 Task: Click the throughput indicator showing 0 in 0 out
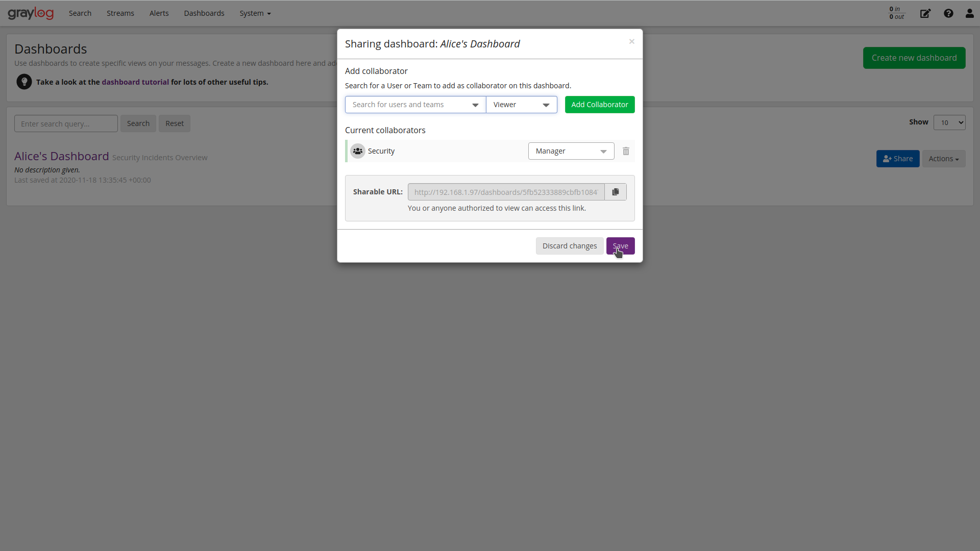tap(896, 13)
